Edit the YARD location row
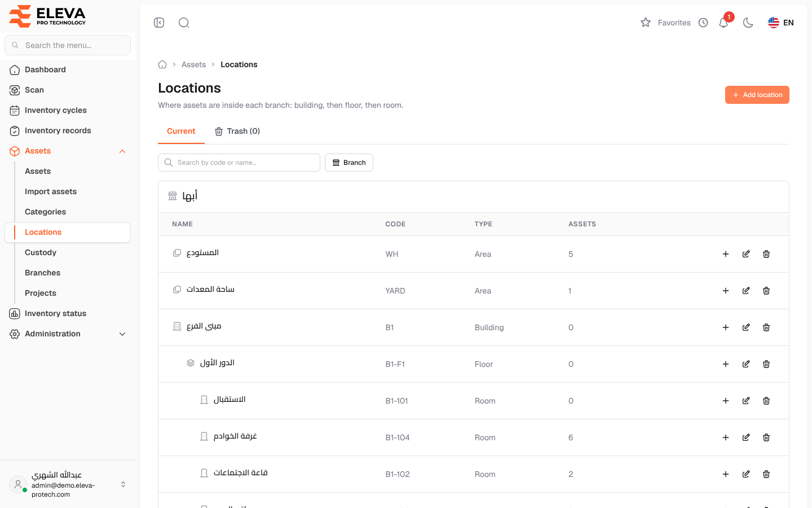This screenshot has width=812, height=508. point(746,291)
